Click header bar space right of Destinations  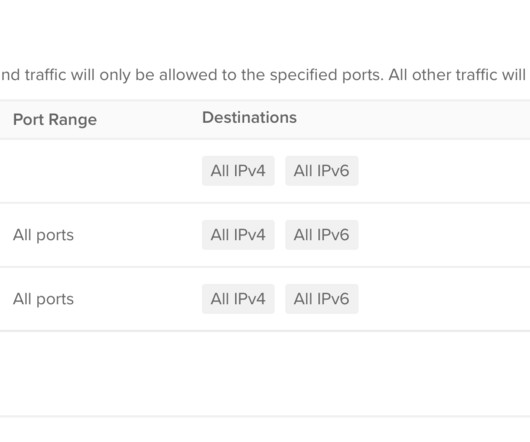coord(412,120)
